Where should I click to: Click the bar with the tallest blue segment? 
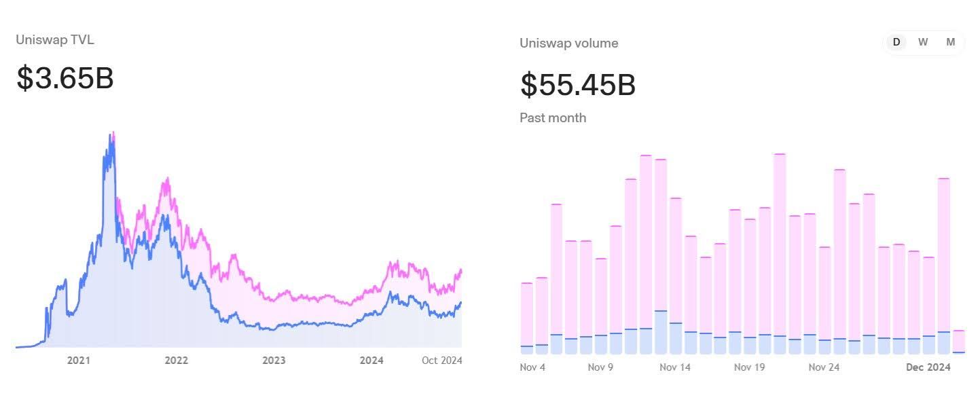coord(661,331)
